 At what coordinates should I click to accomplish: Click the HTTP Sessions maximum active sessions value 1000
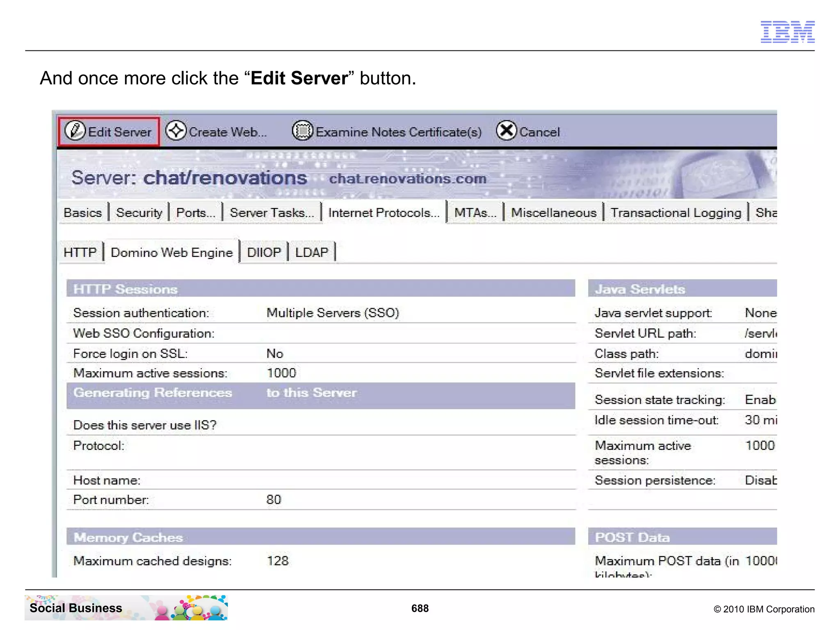coord(281,373)
